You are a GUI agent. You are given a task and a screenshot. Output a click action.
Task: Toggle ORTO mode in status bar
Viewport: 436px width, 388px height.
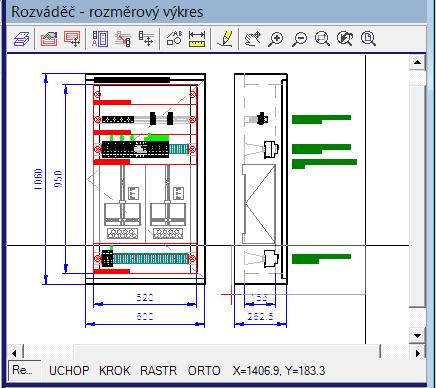[204, 371]
